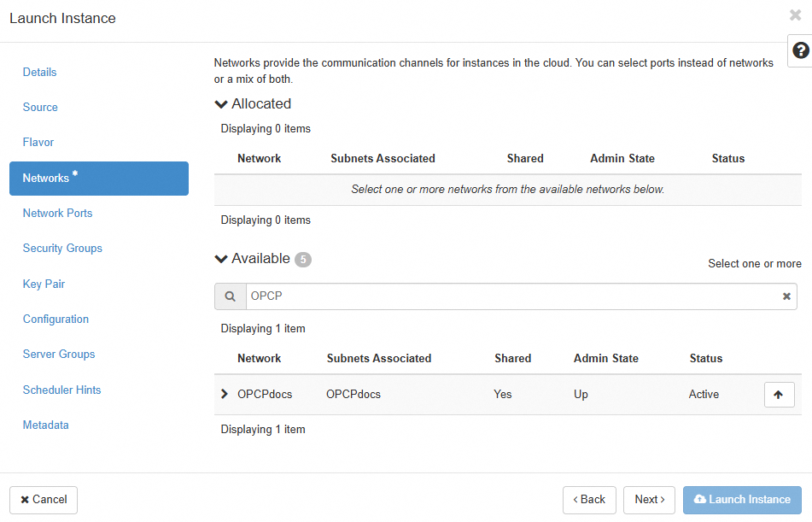Open the Scheduler Hints step

tap(61, 390)
